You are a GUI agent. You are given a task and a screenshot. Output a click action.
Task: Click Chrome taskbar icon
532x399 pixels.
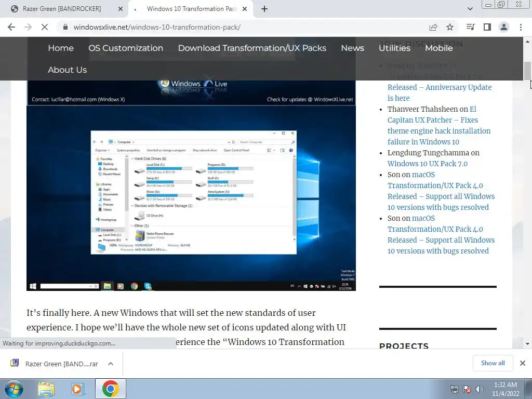click(110, 389)
